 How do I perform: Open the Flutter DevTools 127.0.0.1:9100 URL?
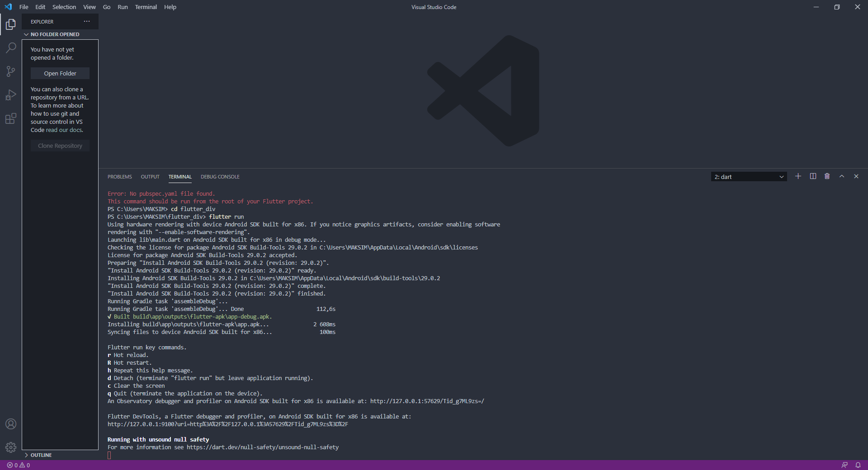(228, 424)
